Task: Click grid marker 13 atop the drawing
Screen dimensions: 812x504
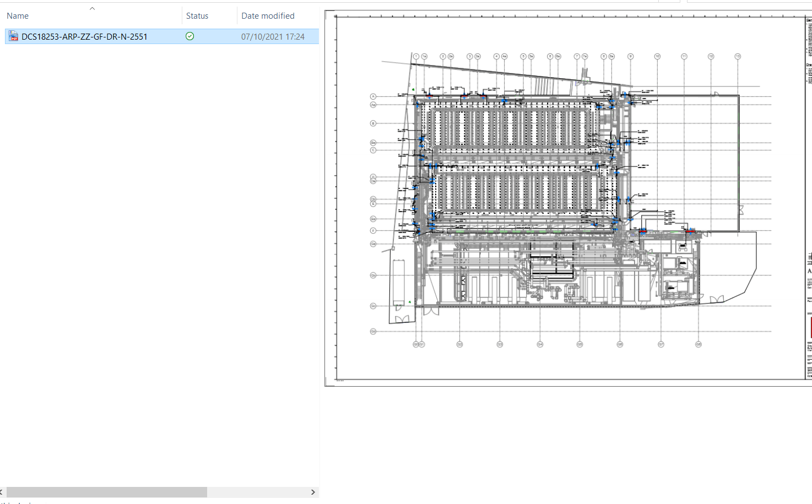Action: [x=738, y=56]
